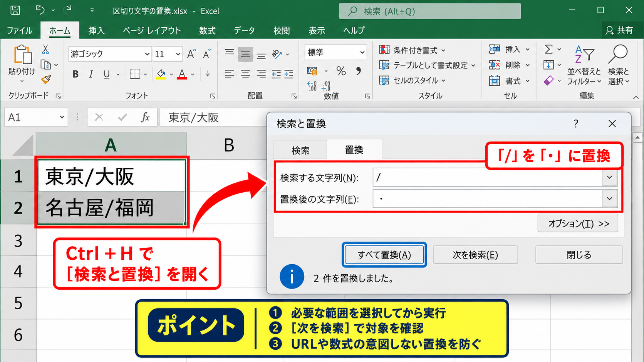Click the 次を検索 button

[475, 255]
